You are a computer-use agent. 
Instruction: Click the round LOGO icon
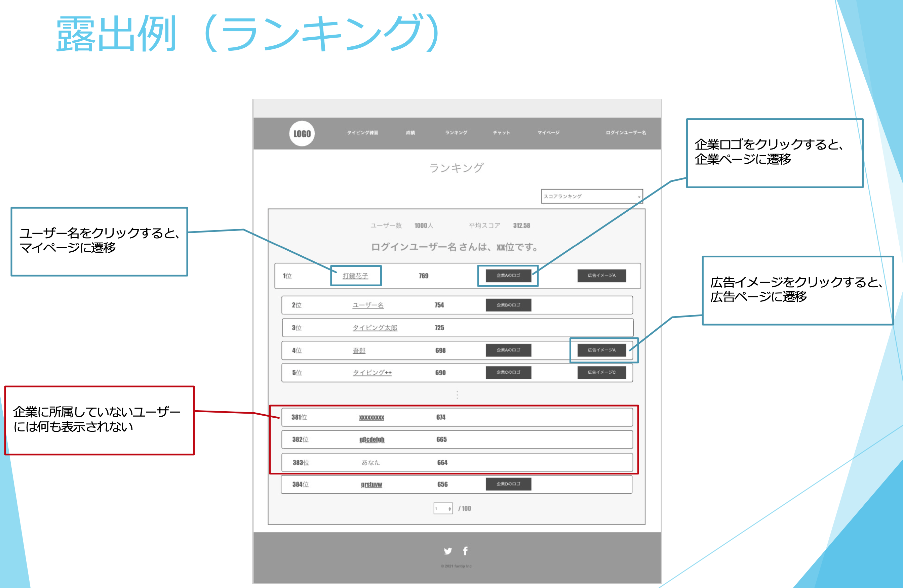(302, 133)
